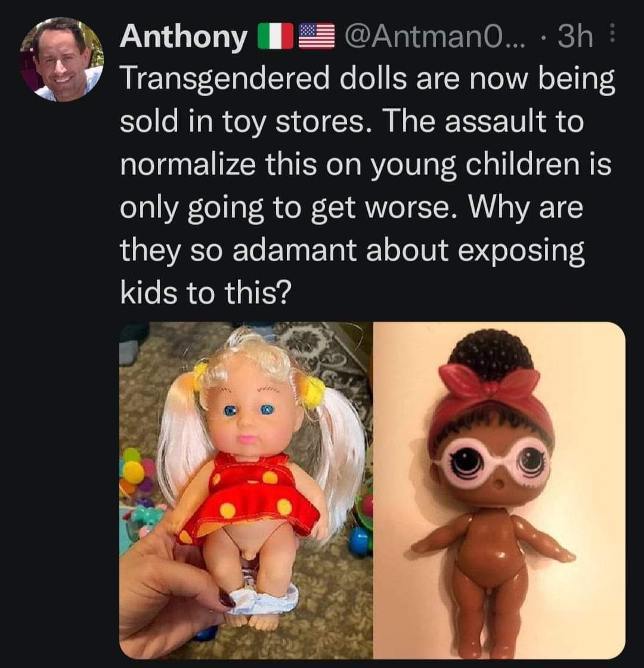Open the right photo of the doll with glasses
Image resolution: width=644 pixels, height=668 pixels.
coord(499,490)
